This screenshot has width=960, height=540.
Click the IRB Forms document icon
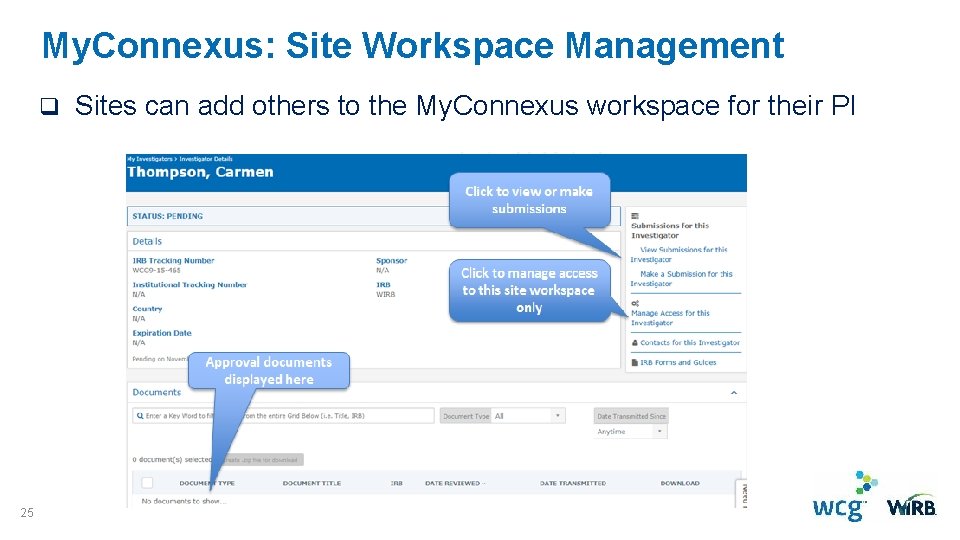[635, 362]
